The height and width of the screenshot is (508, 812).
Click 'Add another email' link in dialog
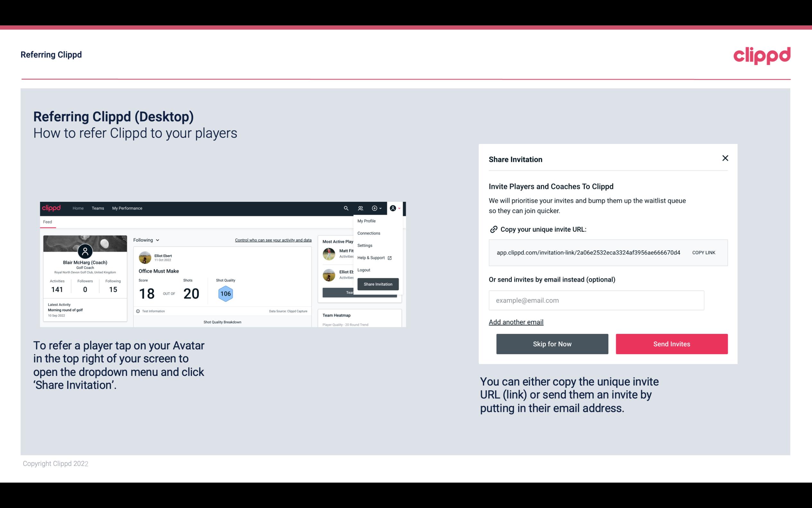[515, 322]
